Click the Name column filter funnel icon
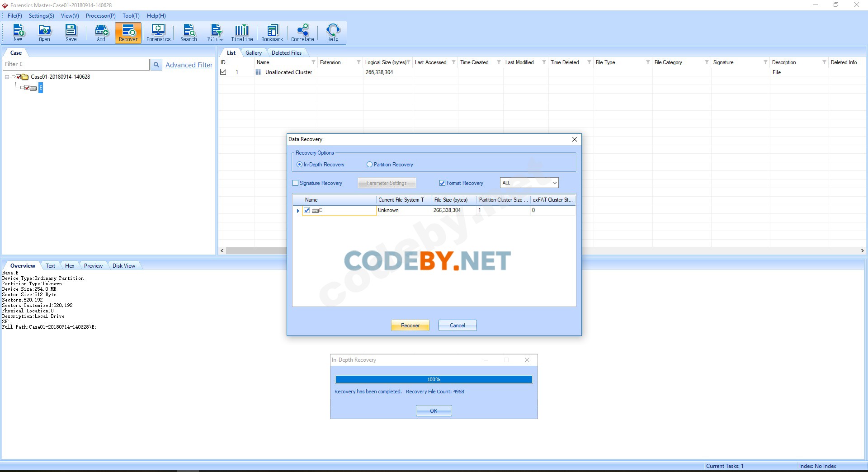This screenshot has width=868, height=472. 313,62
